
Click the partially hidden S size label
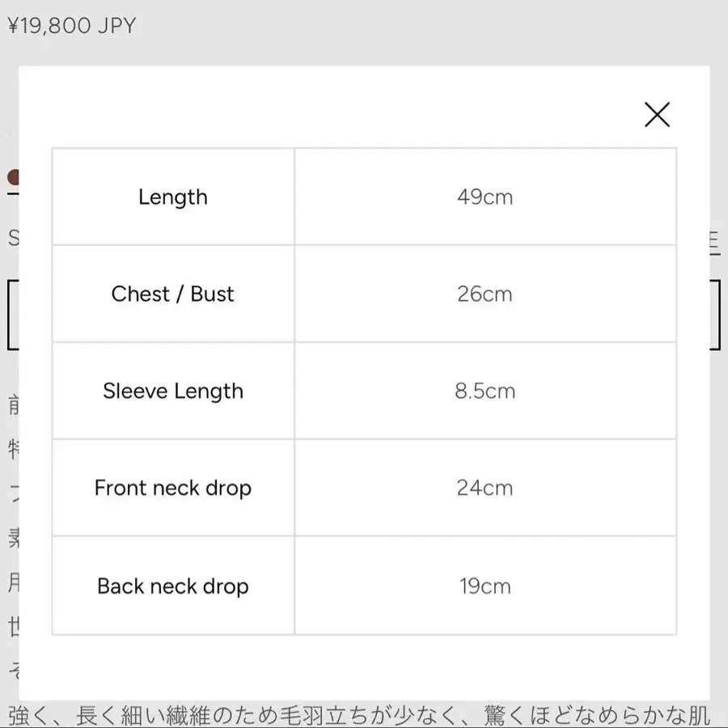(14, 238)
